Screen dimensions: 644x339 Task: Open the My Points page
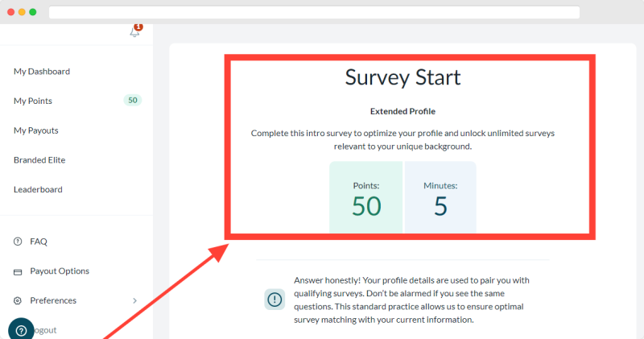33,101
